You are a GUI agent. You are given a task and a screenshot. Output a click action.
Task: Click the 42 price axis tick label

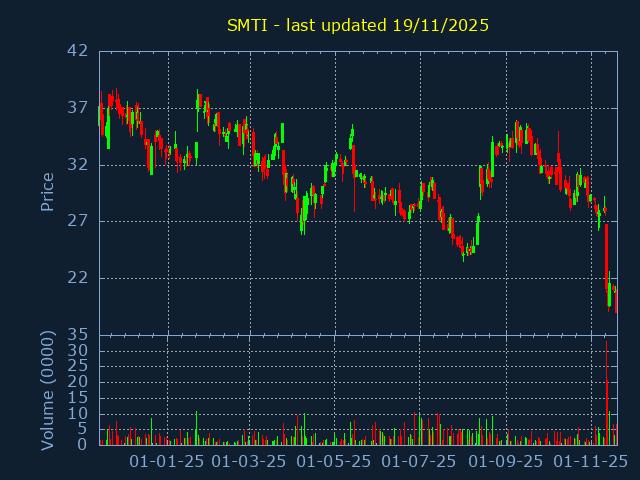pyautogui.click(x=78, y=51)
